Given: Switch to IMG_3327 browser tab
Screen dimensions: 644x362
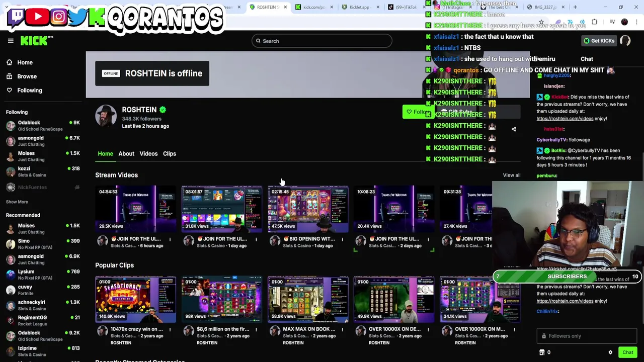Looking at the screenshot, I should tap(545, 7).
